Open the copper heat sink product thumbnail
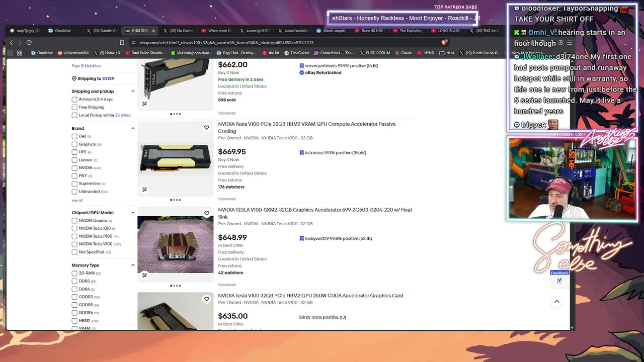Image resolution: width=644 pixels, height=362 pixels. pos(176,245)
